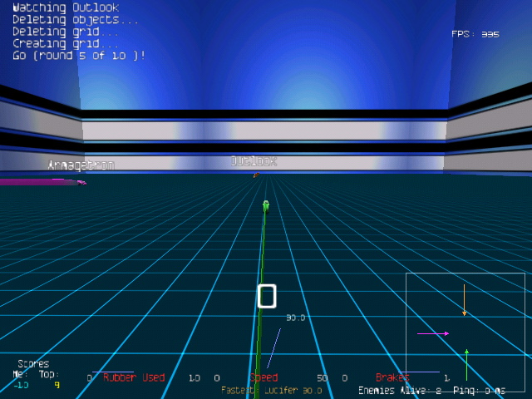Click the Armagetron player name tag
The image size is (532, 399).
(x=81, y=165)
